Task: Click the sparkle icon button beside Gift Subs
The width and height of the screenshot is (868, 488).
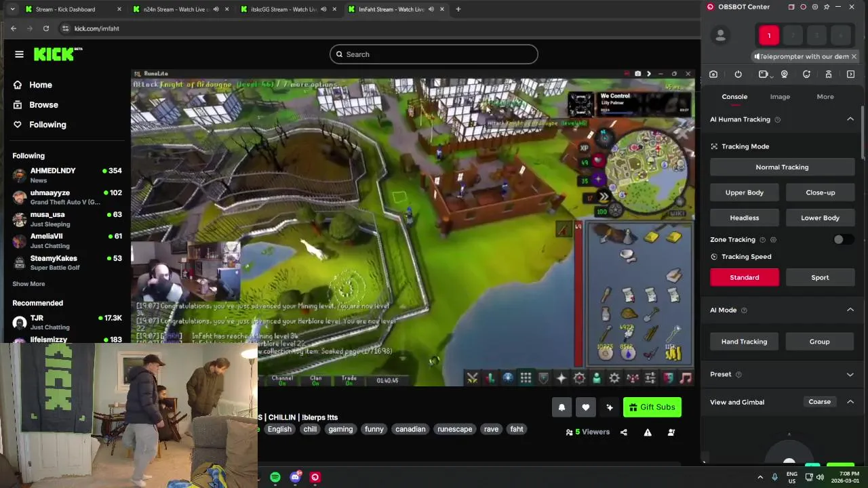Action: click(x=610, y=407)
